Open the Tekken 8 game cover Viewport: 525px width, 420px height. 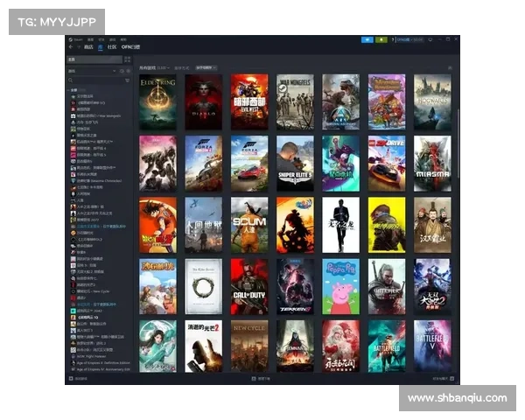pos(295,286)
